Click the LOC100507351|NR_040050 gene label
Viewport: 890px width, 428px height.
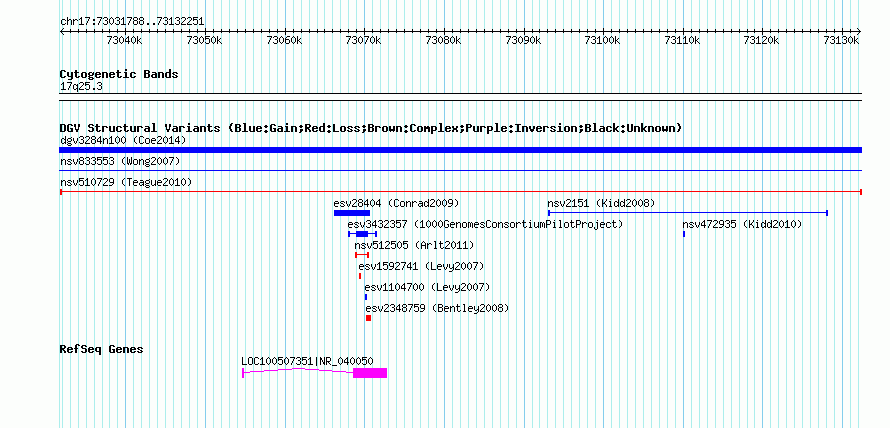click(x=308, y=361)
